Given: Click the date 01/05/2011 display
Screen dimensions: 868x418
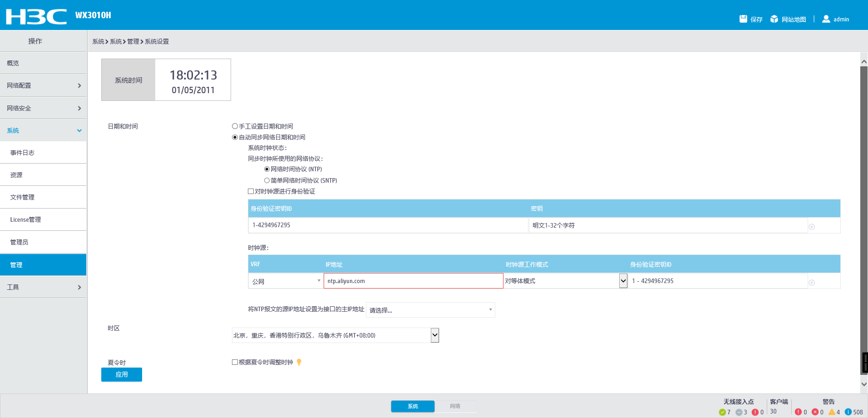Looking at the screenshot, I should click(193, 90).
